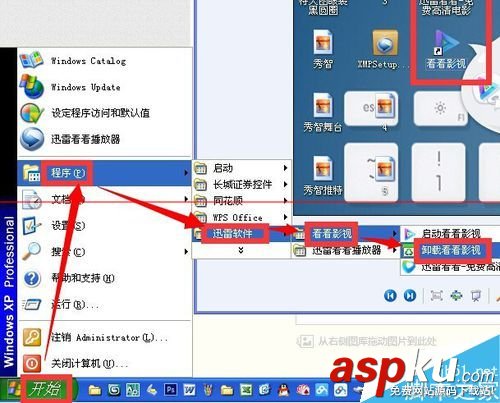Open second folder icon on taskbar
The width and height of the screenshot is (500, 403).
(227, 390)
